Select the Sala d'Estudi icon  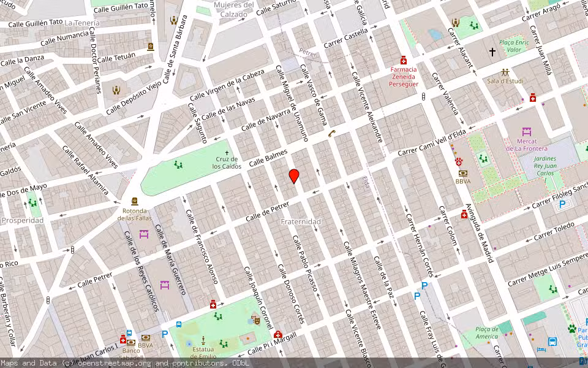[505, 72]
